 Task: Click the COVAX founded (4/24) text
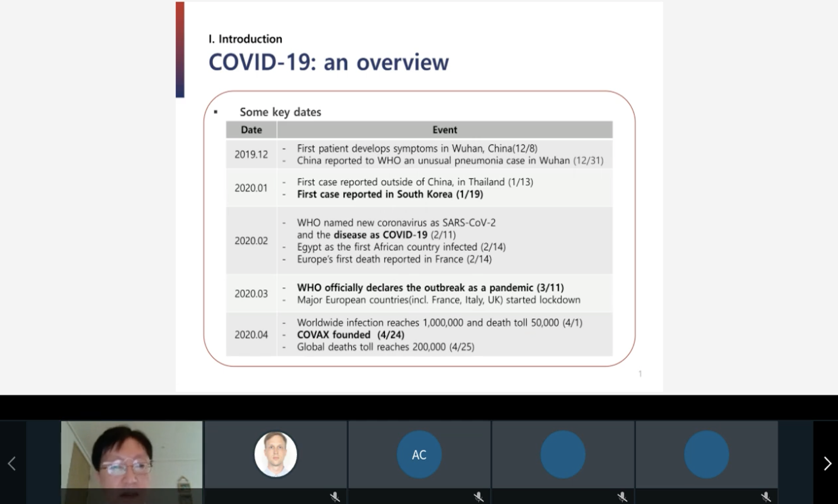[x=350, y=335]
